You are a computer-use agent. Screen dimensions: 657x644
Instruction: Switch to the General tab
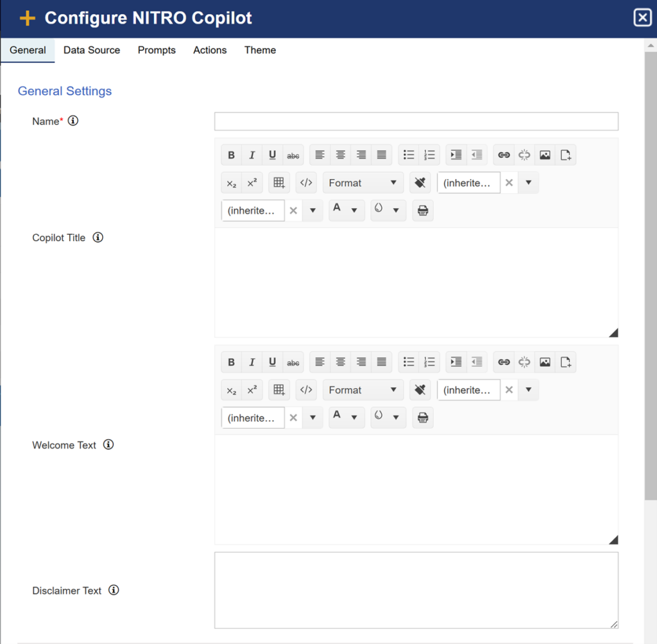(x=28, y=50)
